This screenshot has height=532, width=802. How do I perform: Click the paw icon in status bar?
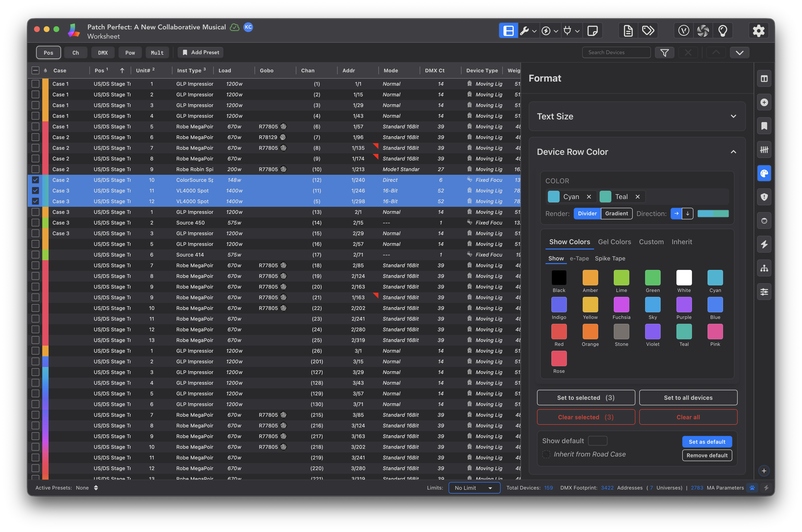pos(752,488)
